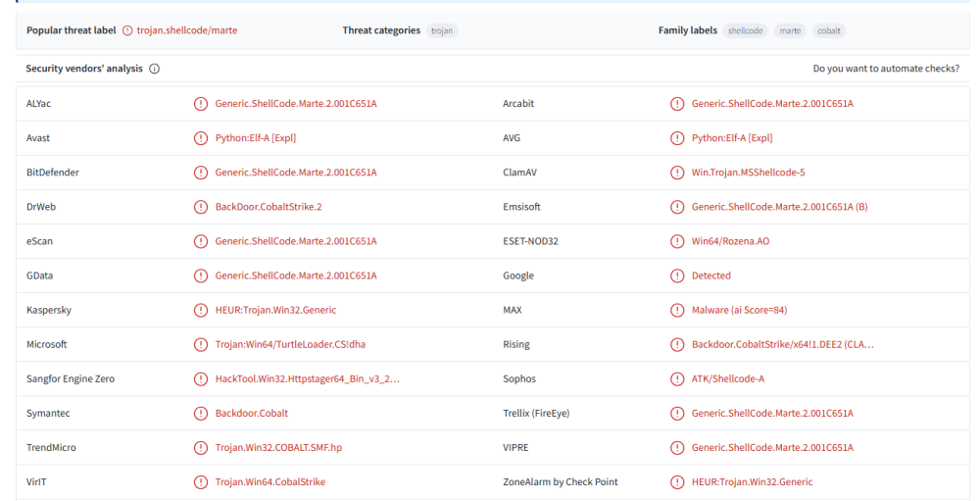Click Backdoor.Cobalt detection in Symantec row

(x=252, y=414)
